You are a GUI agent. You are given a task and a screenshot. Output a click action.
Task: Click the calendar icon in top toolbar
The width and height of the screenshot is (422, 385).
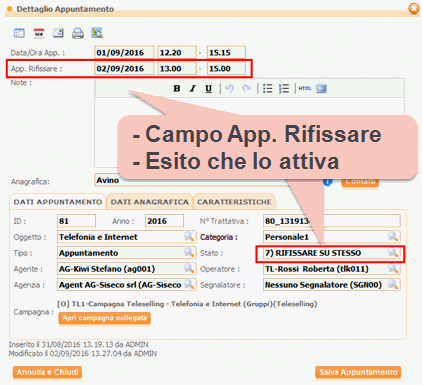point(39,33)
